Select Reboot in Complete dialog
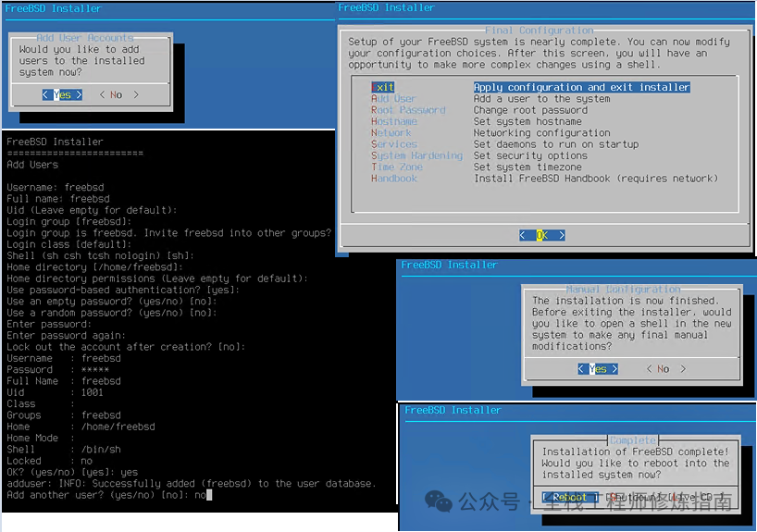Viewport: 757px width, 532px height. tap(570, 497)
